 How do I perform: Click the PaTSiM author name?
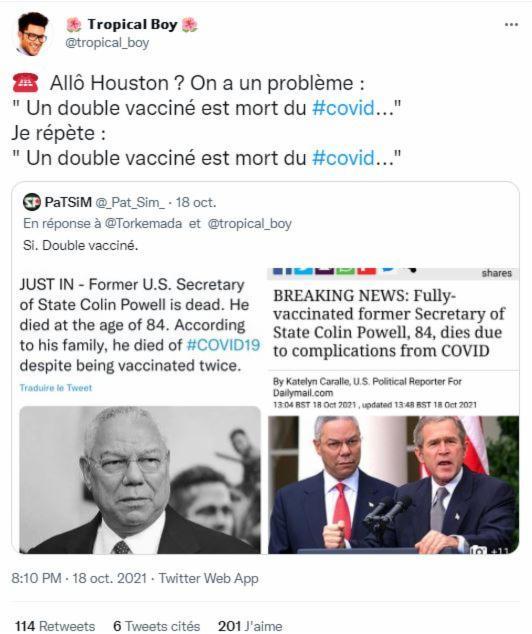68,202
